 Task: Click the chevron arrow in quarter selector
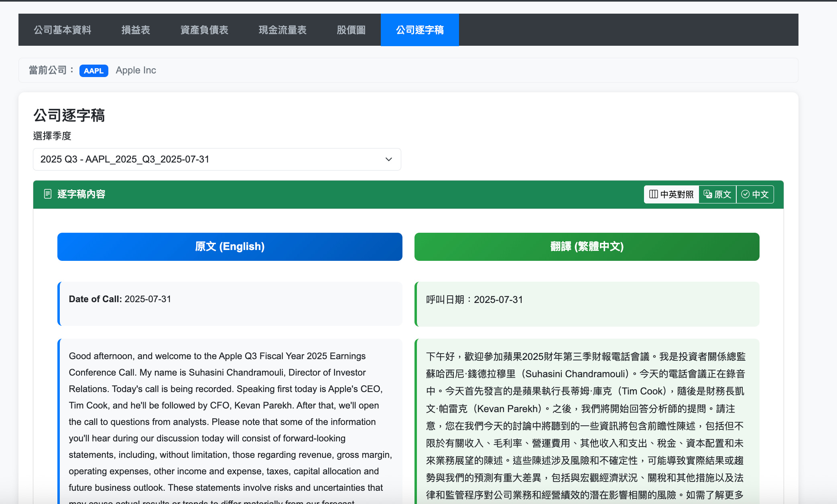[388, 159]
